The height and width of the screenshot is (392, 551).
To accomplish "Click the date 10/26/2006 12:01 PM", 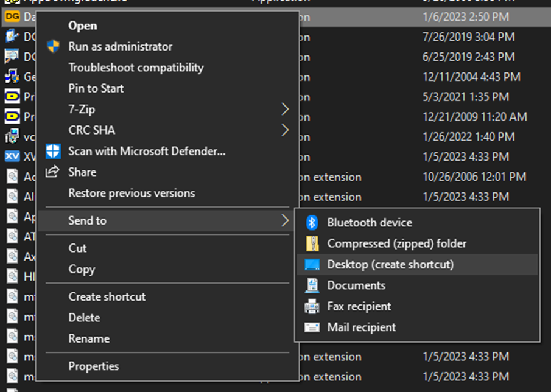I will (x=474, y=177).
